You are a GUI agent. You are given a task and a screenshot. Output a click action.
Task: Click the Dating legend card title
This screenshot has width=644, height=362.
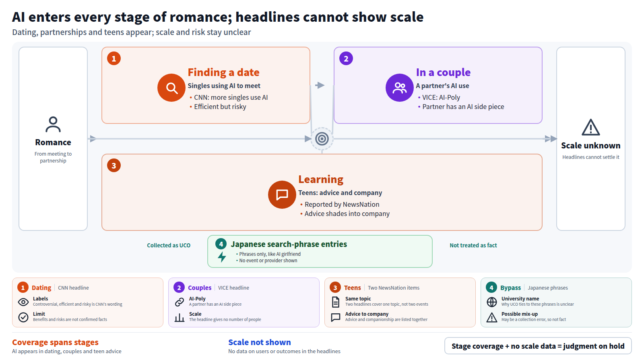click(x=41, y=288)
